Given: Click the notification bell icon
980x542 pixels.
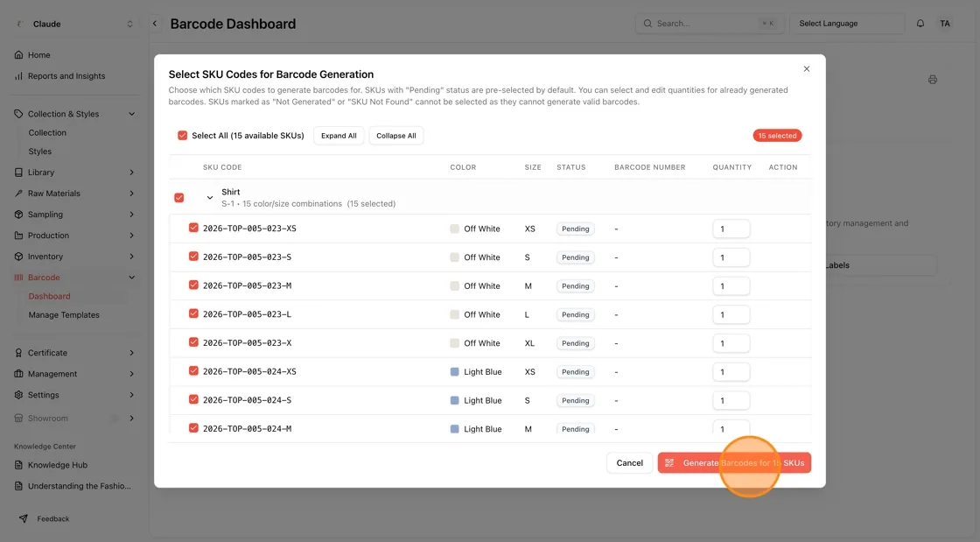Looking at the screenshot, I should (x=920, y=24).
